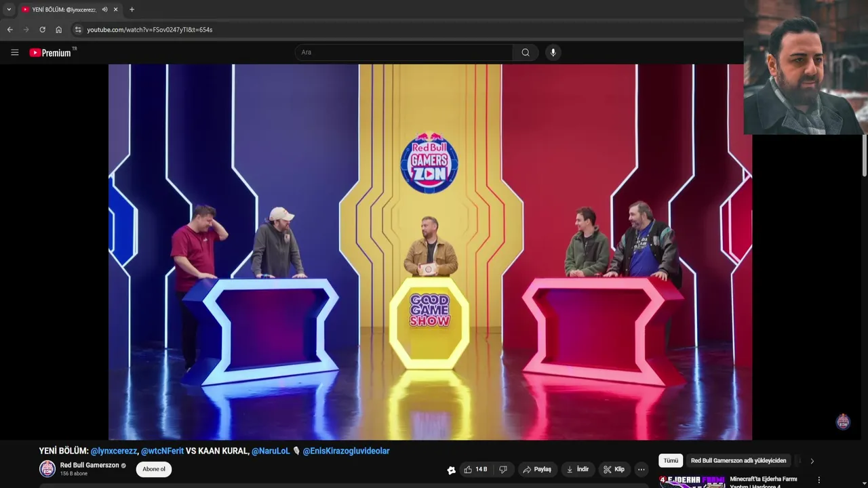Click the site information icon in address bar
Viewport: 868px width, 488px height.
(78, 30)
